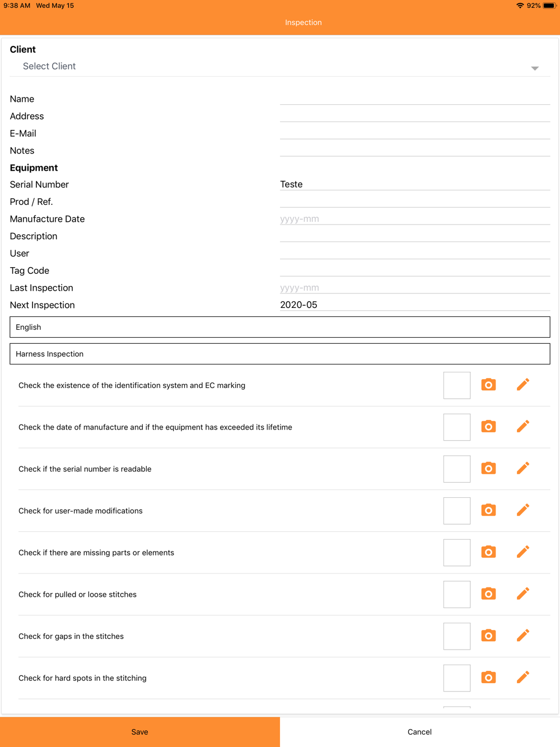Save the inspection form
The height and width of the screenshot is (747, 560).
pos(140,732)
